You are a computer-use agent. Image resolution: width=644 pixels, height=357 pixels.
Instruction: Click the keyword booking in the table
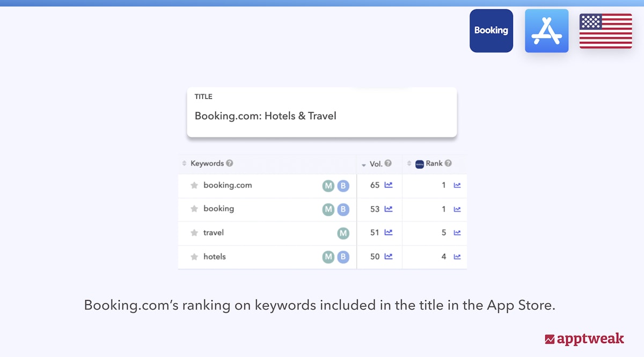tap(219, 209)
